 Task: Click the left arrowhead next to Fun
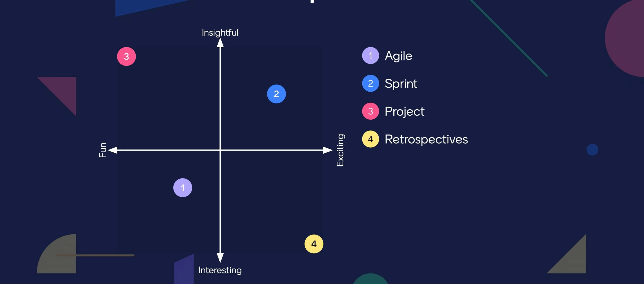(x=112, y=150)
